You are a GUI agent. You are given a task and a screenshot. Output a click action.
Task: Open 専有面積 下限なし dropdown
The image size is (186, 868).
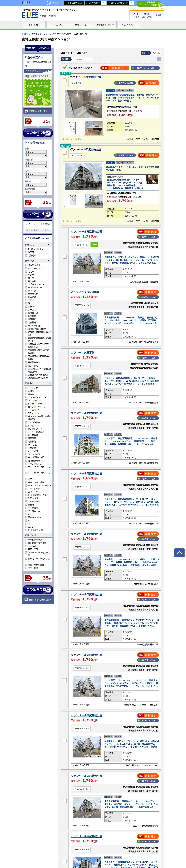coord(35,163)
